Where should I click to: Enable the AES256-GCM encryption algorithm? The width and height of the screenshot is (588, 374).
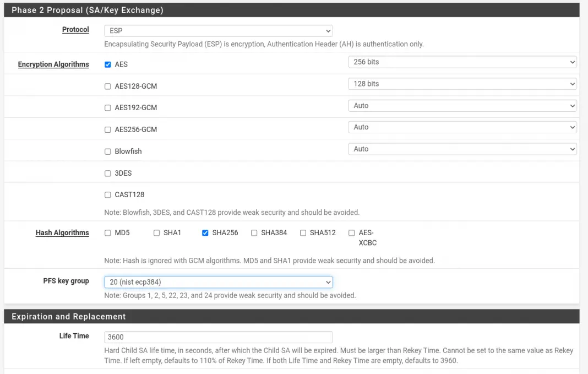pos(107,129)
